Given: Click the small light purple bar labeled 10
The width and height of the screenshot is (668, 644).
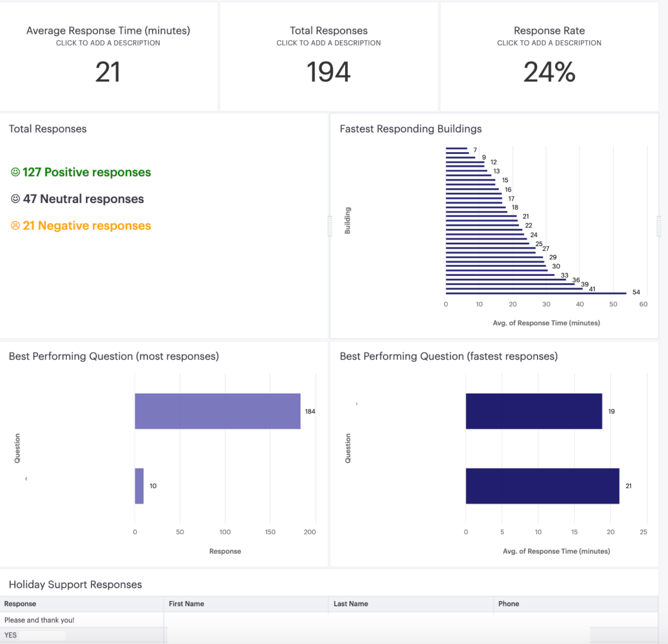Looking at the screenshot, I should tap(139, 486).
